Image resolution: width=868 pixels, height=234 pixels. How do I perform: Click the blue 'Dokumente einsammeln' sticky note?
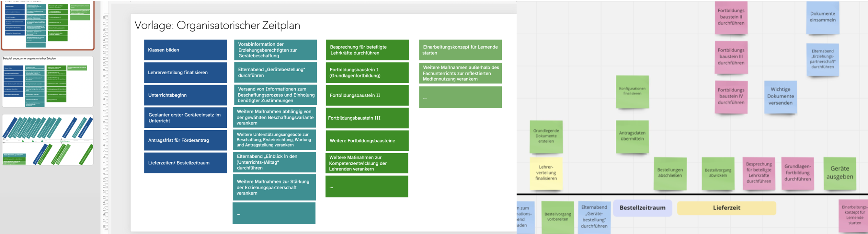(823, 17)
